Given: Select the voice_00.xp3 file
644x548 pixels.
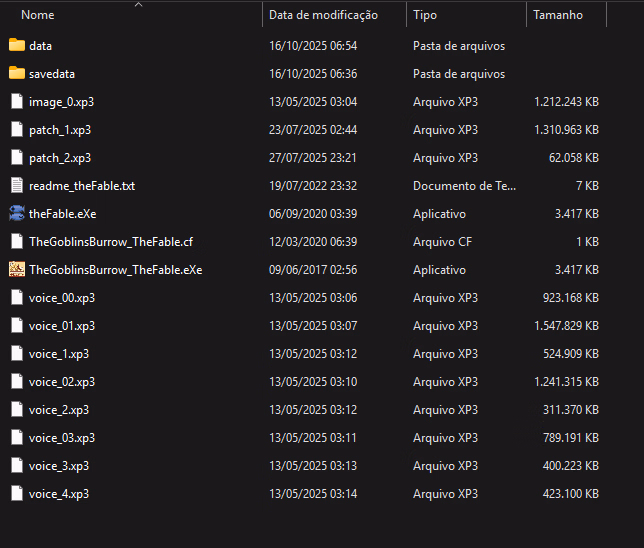Looking at the screenshot, I should point(62,298).
